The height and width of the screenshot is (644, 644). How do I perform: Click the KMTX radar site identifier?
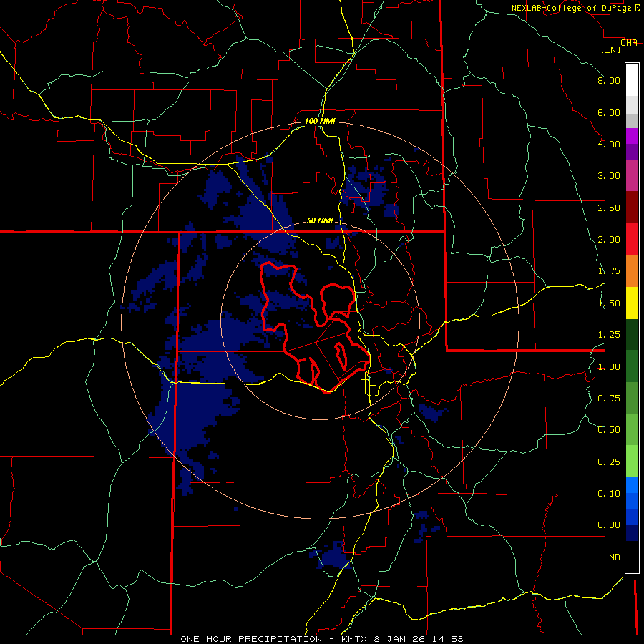355,639
